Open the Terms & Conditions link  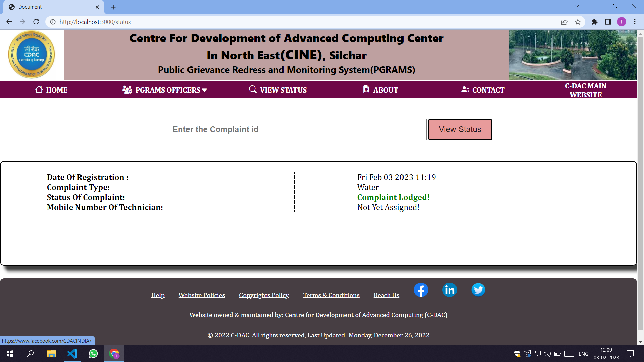pyautogui.click(x=331, y=295)
